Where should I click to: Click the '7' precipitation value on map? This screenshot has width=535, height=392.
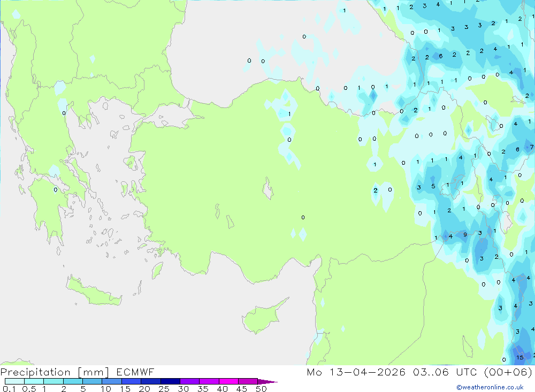532,148
